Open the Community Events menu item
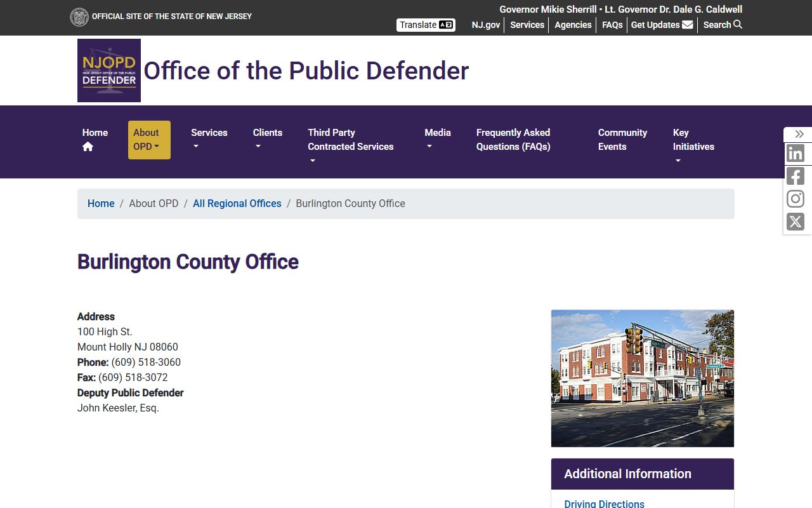The image size is (812, 508). pyautogui.click(x=622, y=140)
